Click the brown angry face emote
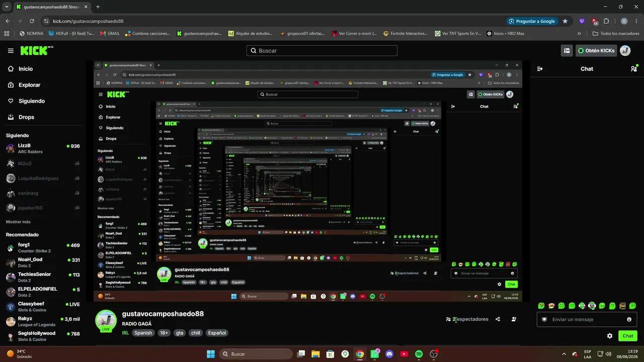Viewport: 644px width, 362px height. [x=622, y=306]
